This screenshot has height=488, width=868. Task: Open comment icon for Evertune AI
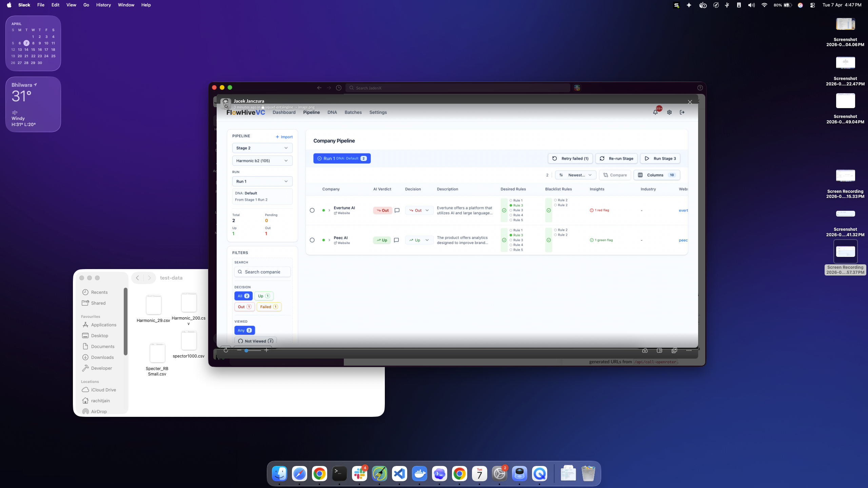point(397,210)
